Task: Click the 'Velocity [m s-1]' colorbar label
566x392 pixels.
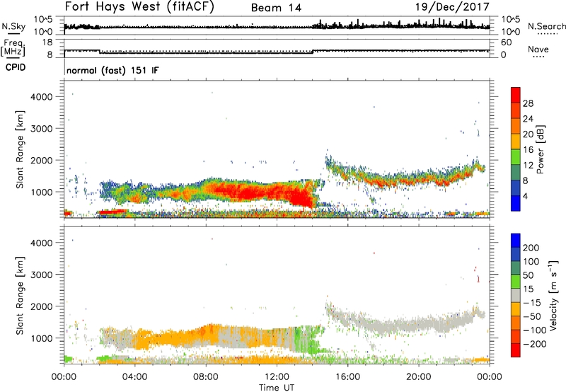Action: pos(553,295)
